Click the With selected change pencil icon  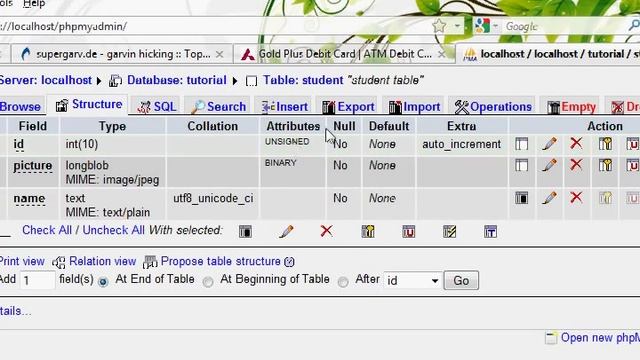coord(286,231)
